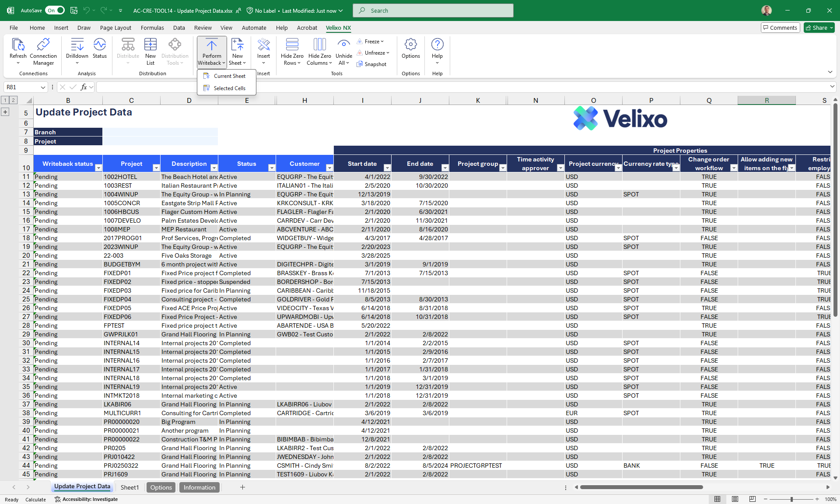Image resolution: width=840 pixels, height=504 pixels.
Task: Toggle the AutoSave switch
Action: pos(56,10)
